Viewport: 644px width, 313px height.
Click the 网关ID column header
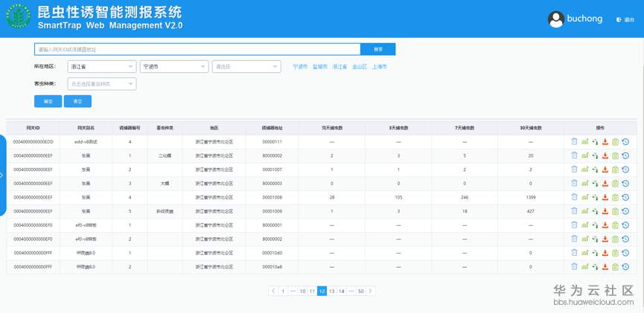coord(33,128)
